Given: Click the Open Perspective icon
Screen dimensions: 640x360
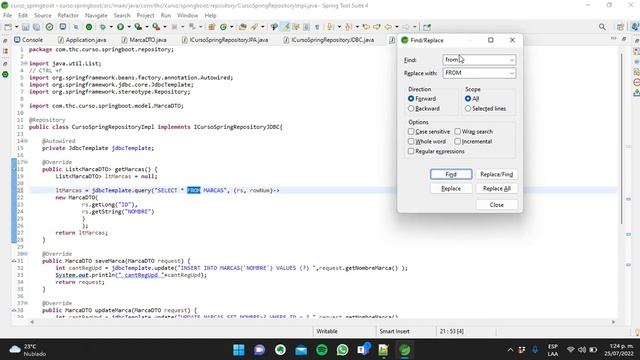Looking at the screenshot, I should click(x=620, y=27).
